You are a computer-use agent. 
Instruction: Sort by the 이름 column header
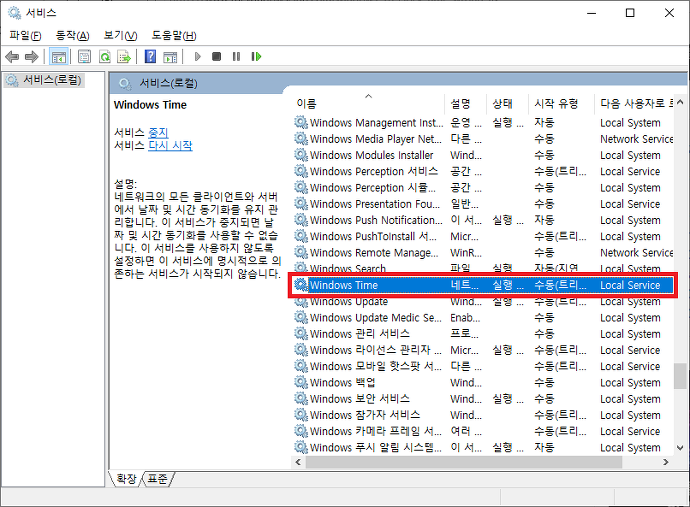pyautogui.click(x=369, y=103)
